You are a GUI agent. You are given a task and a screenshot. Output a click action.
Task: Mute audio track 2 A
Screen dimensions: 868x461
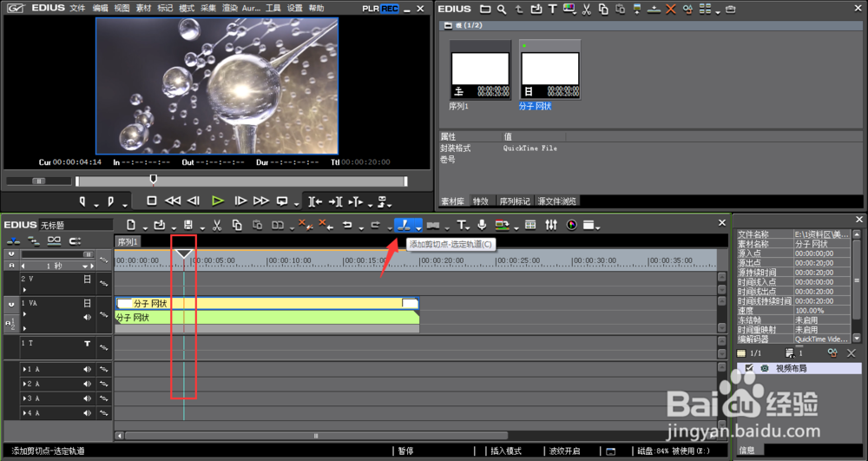tap(88, 384)
